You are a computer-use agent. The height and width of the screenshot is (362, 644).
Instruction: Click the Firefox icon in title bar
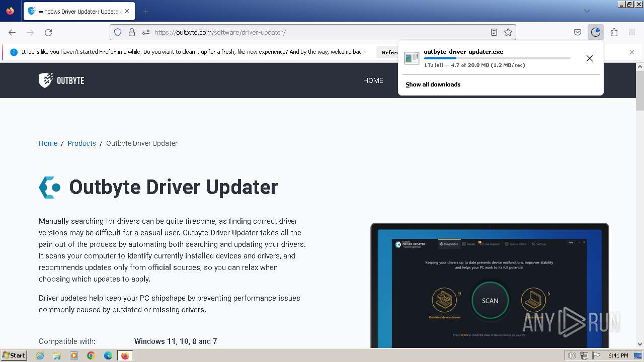pos(10,11)
